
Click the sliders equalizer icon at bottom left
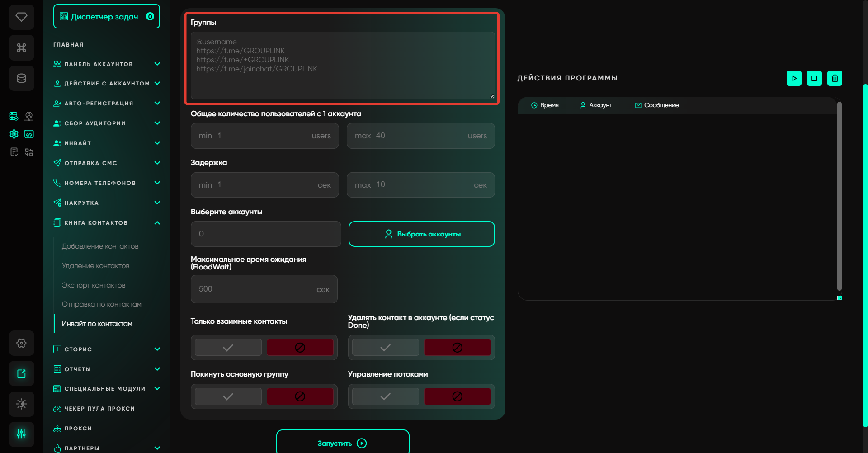click(21, 434)
